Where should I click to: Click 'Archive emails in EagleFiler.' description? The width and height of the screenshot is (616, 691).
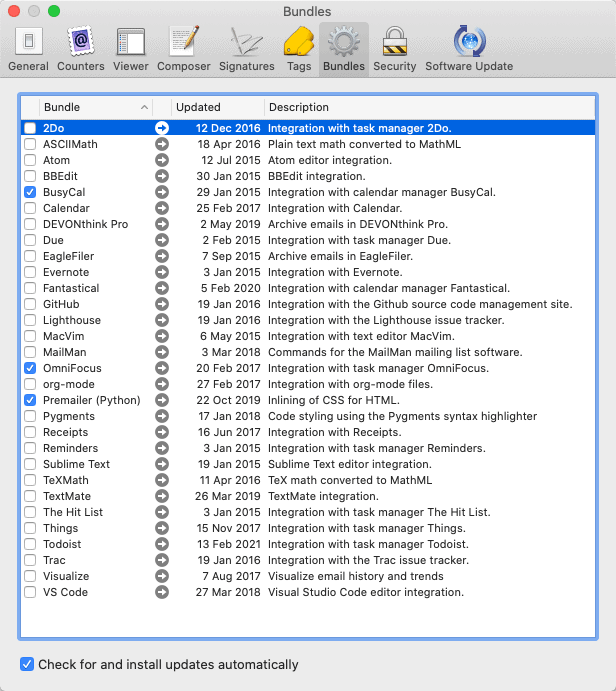(x=340, y=256)
